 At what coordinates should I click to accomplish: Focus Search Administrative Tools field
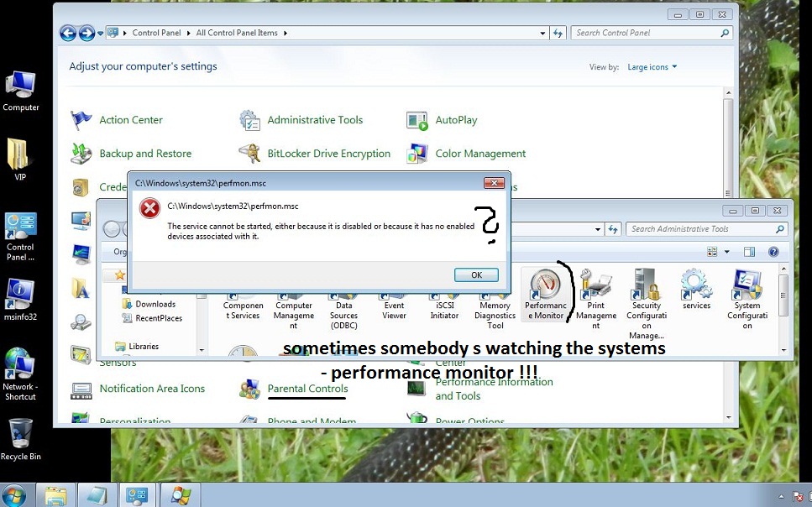pyautogui.click(x=706, y=228)
